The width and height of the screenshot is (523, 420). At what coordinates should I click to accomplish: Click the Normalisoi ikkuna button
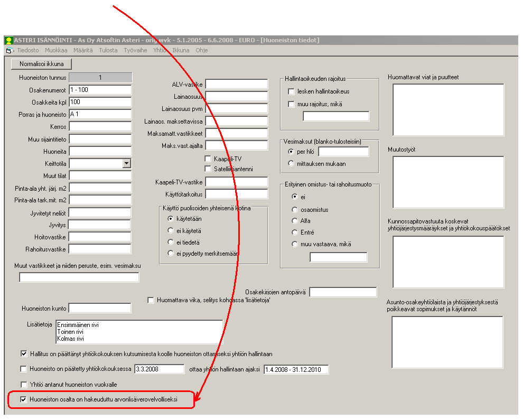coord(41,64)
